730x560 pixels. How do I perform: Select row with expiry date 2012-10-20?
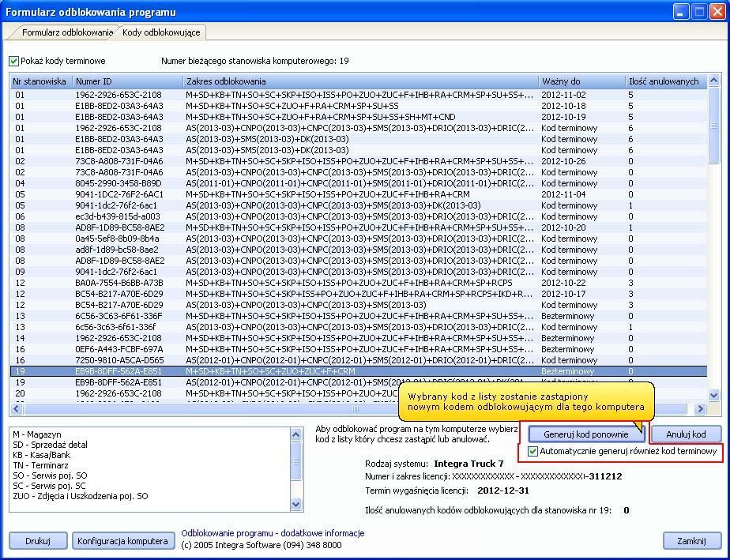(x=359, y=227)
